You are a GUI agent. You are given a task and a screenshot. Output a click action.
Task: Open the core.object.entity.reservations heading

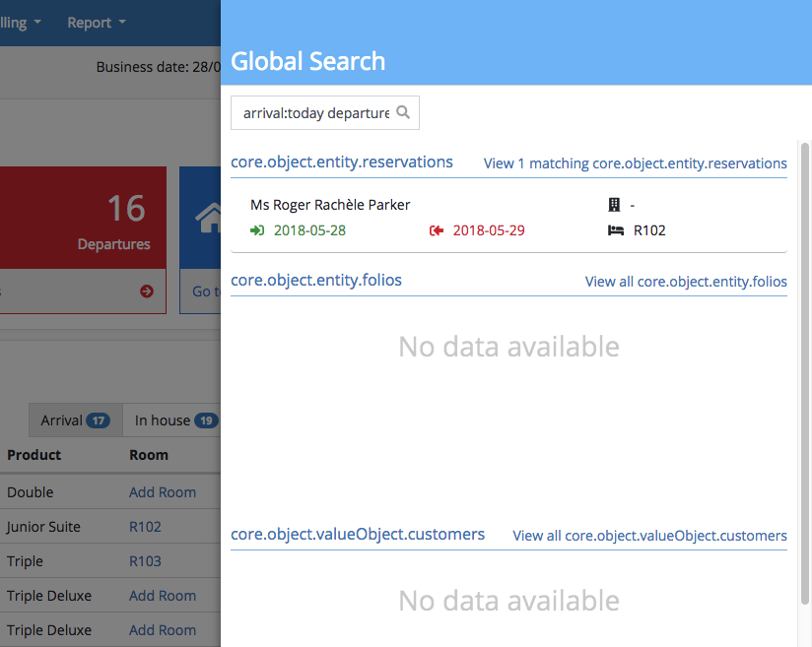(342, 162)
